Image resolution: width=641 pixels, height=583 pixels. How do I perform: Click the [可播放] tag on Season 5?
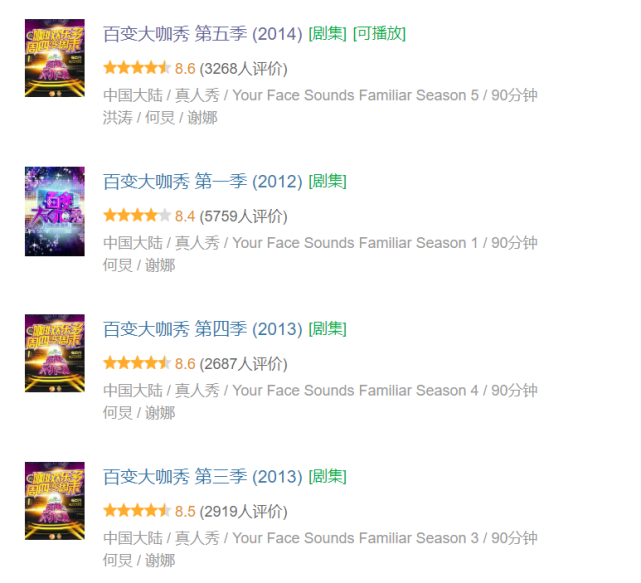pos(379,34)
